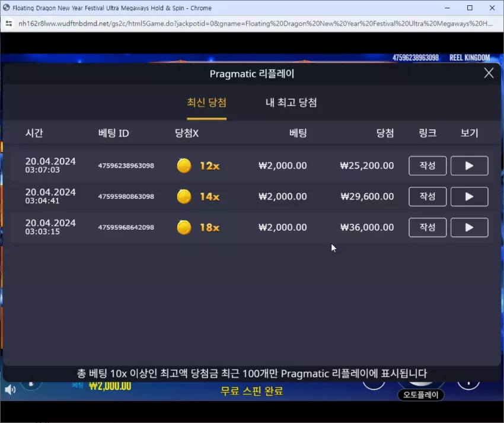Select bet ID 47596238963098 in the table

point(126,166)
